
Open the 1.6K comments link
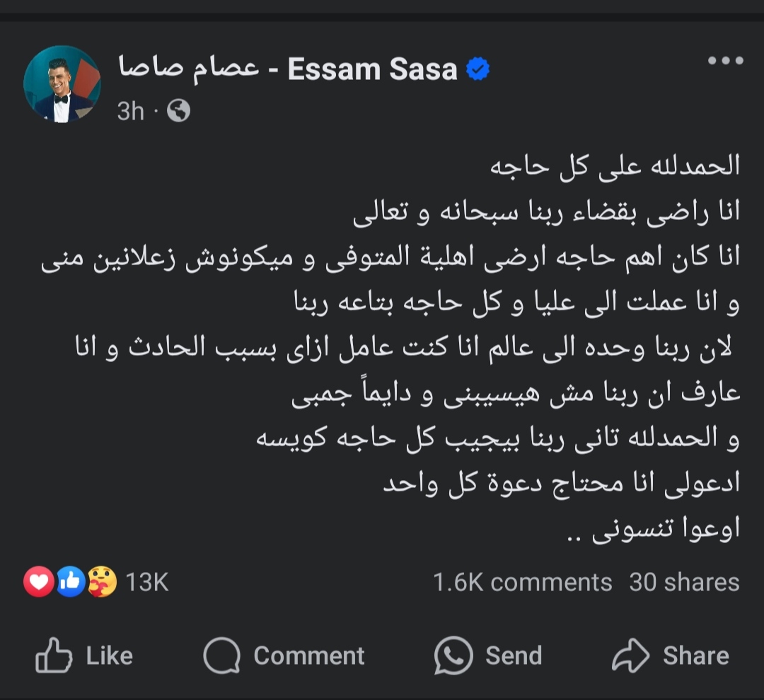coord(522,582)
